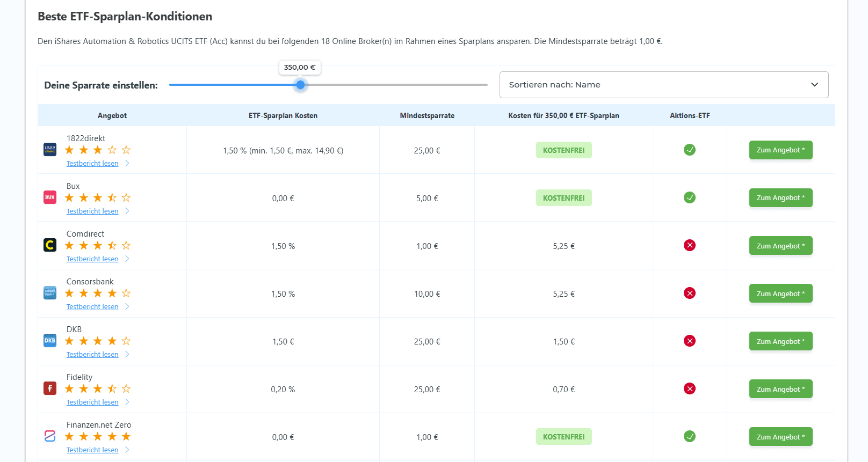Click the star rating of 1822direkt
The height and width of the screenshot is (462, 868).
click(98, 150)
